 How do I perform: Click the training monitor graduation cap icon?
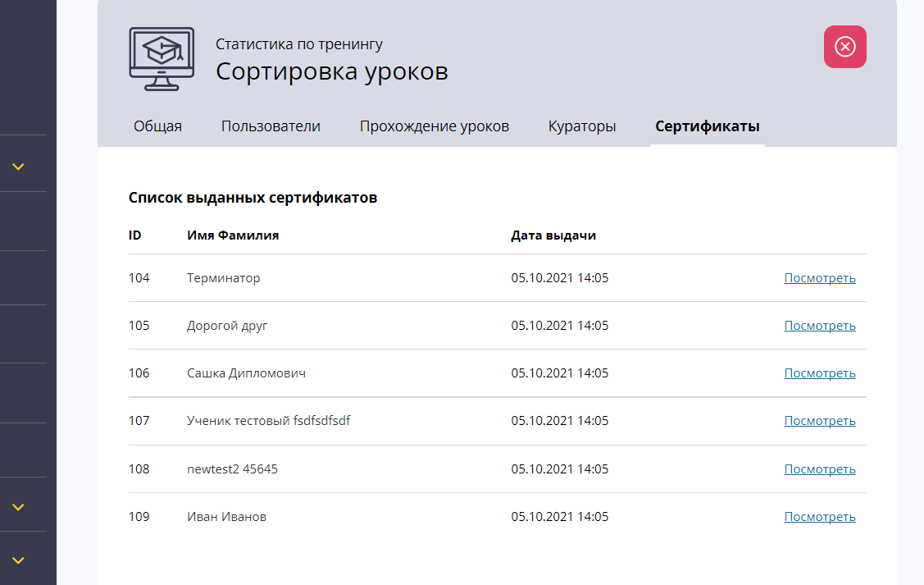(162, 59)
